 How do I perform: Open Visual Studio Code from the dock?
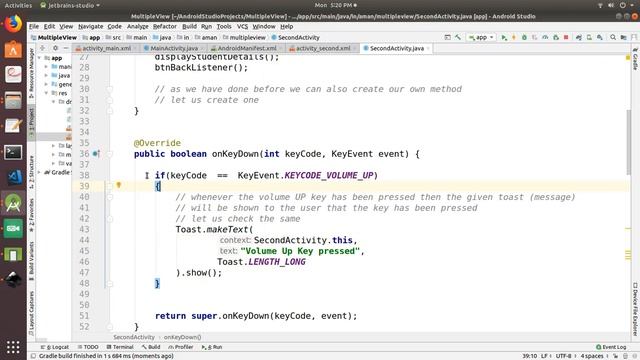coord(13,178)
